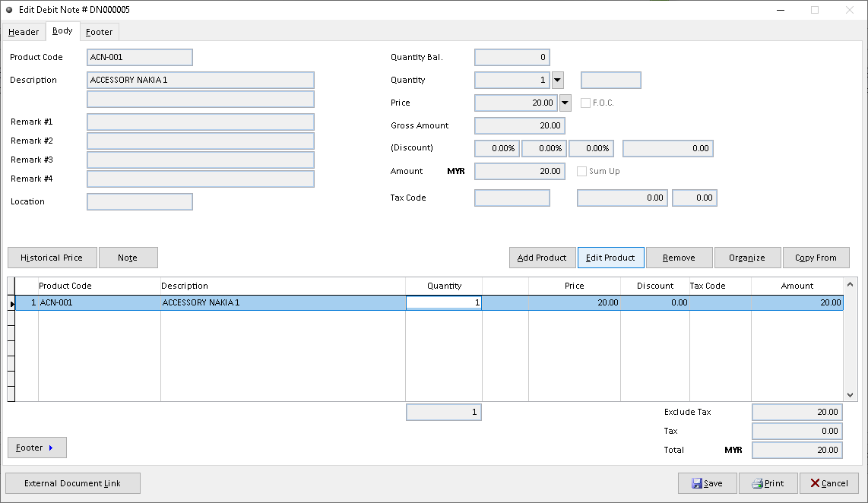Click the Remark #2 field
Image resolution: width=868 pixels, height=503 pixels.
[201, 141]
